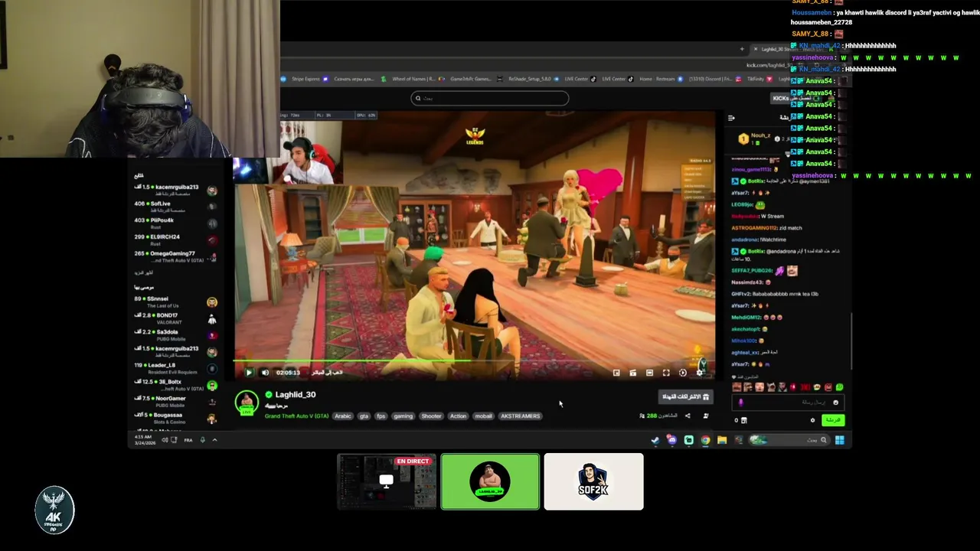Viewport: 980px width, 551px height.
Task: Click the share icon next to viewer count
Action: 688,416
